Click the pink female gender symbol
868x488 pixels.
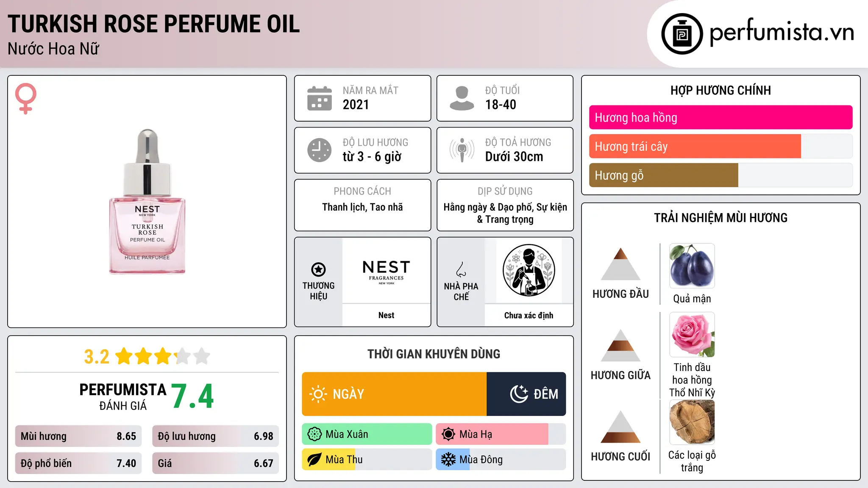click(25, 98)
